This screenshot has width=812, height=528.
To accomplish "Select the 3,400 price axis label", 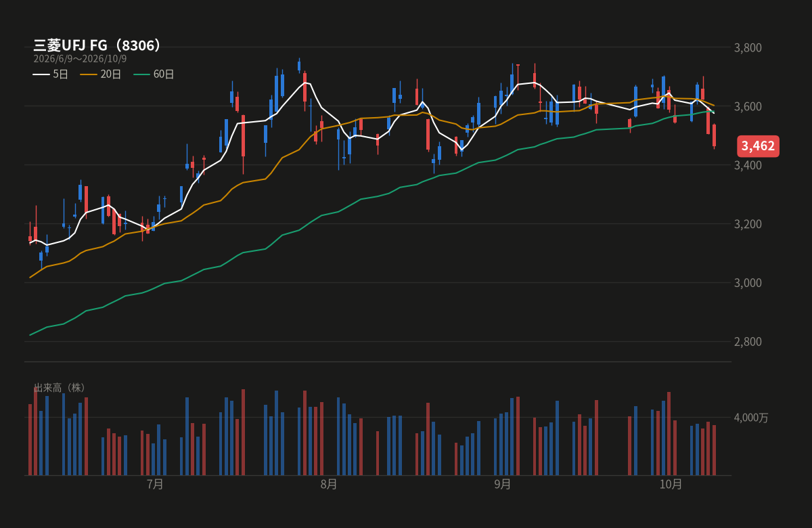I will (x=748, y=166).
